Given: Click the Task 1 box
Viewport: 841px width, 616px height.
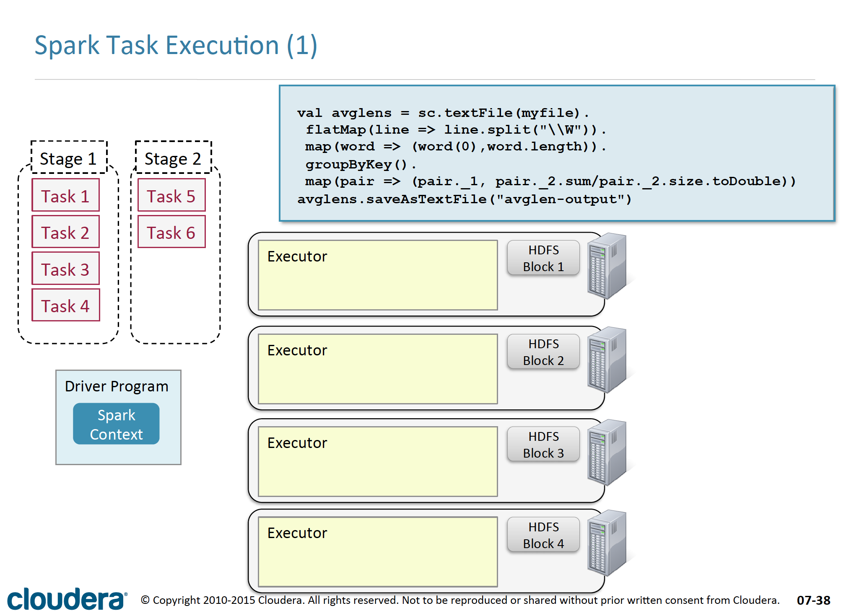Looking at the screenshot, I should 65,196.
